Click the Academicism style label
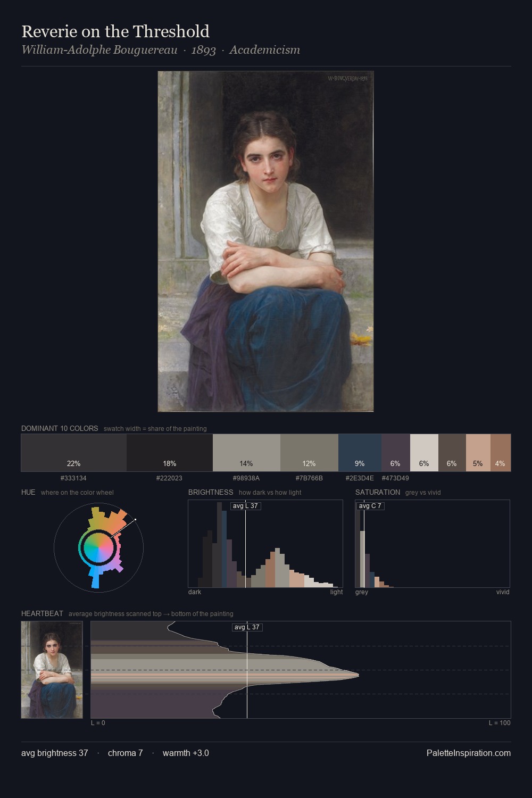Viewport: 532px width, 798px height. (x=264, y=50)
